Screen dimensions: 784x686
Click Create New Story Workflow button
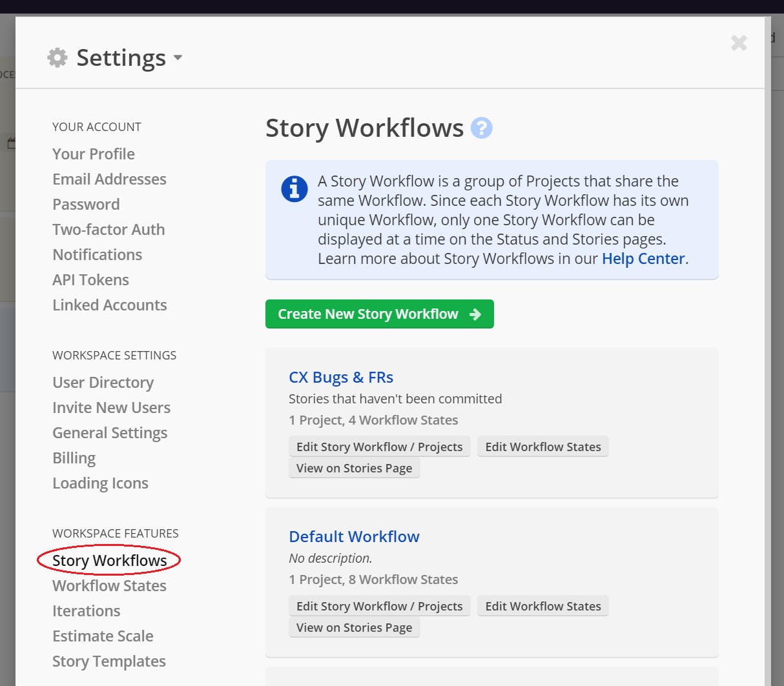click(x=379, y=314)
